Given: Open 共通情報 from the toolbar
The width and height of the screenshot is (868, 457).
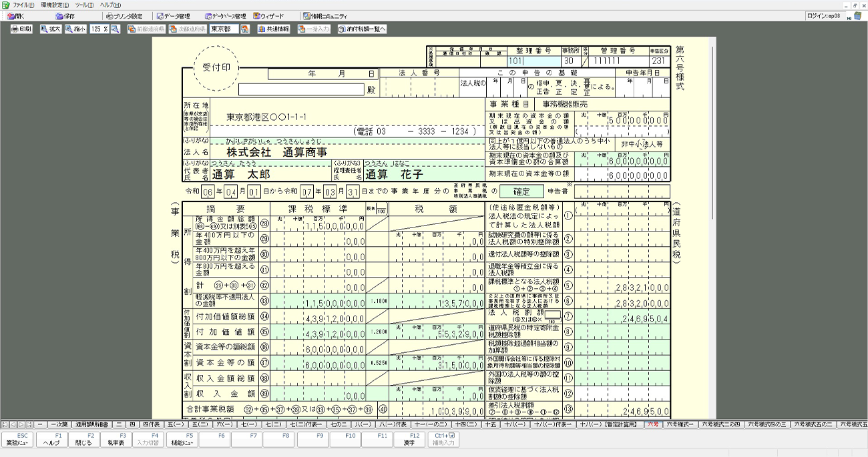Looking at the screenshot, I should [274, 29].
